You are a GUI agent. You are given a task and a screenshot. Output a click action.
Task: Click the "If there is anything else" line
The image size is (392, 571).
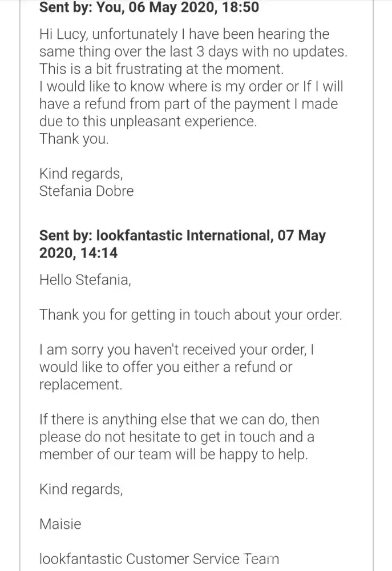click(x=179, y=420)
